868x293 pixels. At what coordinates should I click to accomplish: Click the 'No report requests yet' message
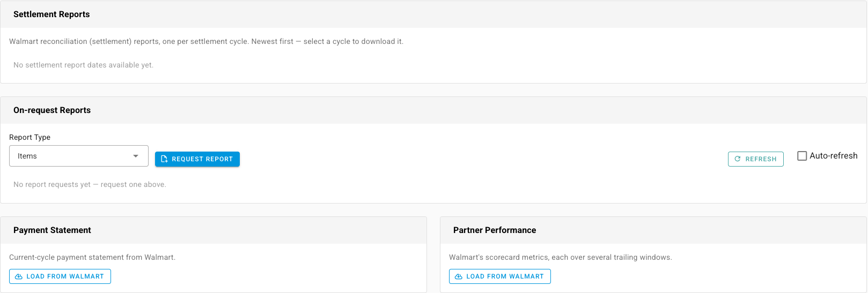90,184
